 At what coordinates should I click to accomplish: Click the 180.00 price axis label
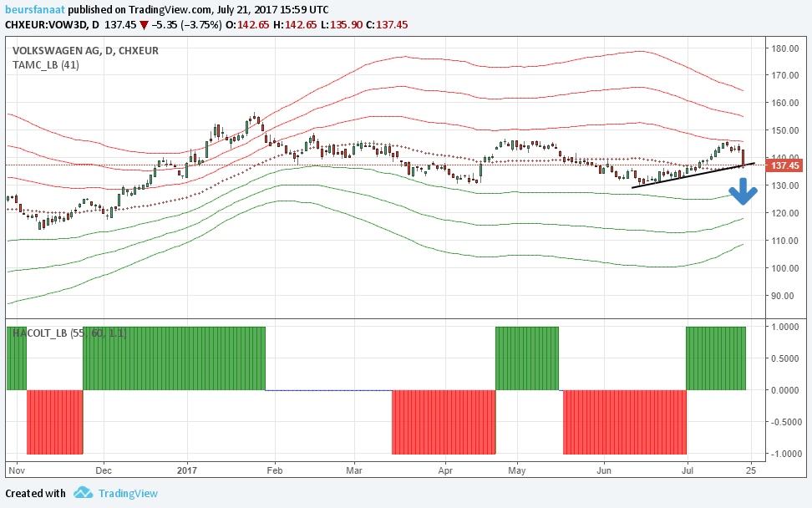coord(784,48)
